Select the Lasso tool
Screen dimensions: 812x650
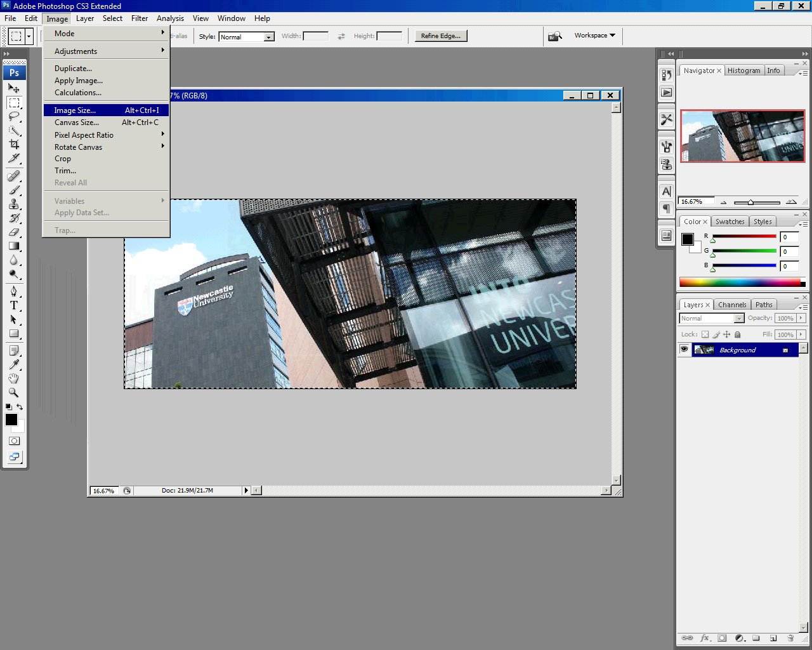coord(14,117)
